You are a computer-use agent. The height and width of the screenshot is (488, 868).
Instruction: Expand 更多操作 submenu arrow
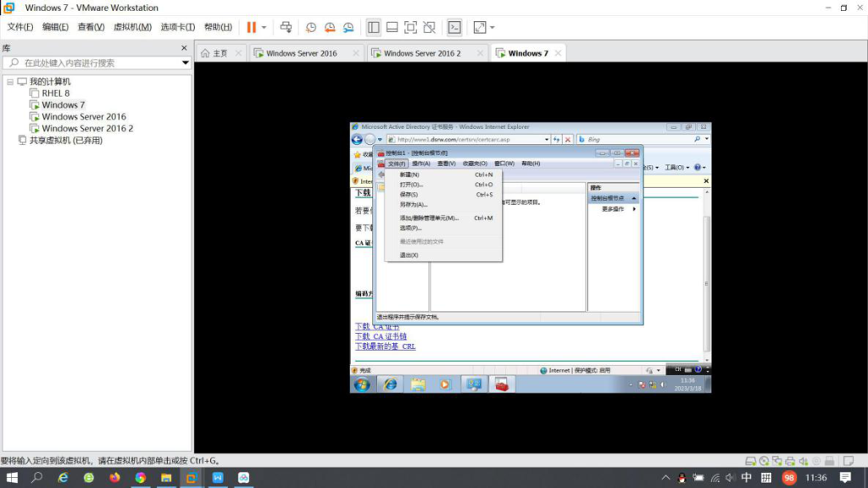point(634,209)
